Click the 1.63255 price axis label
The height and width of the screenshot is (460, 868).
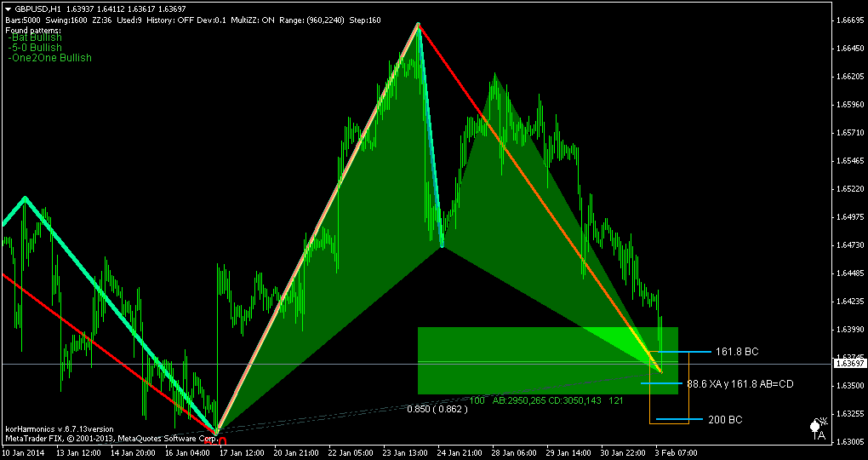point(851,413)
